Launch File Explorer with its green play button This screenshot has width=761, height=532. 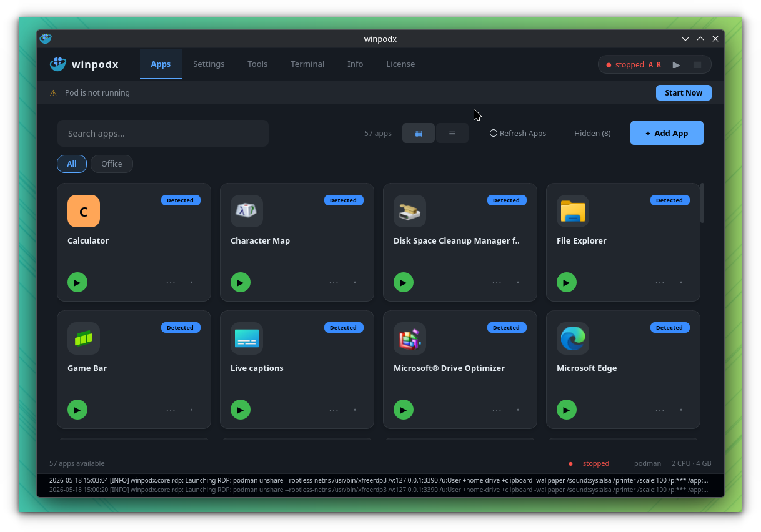pyautogui.click(x=567, y=282)
